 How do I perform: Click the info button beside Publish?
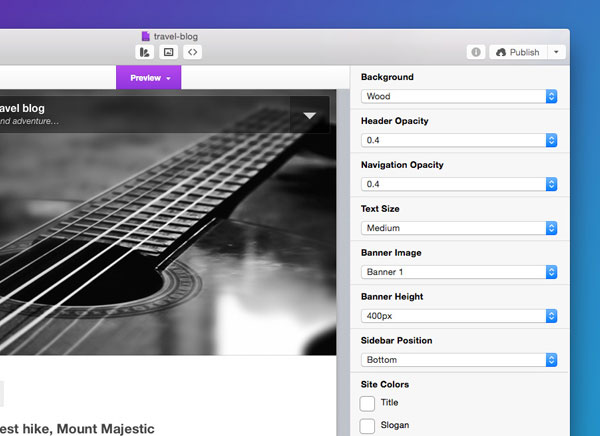pyautogui.click(x=476, y=52)
